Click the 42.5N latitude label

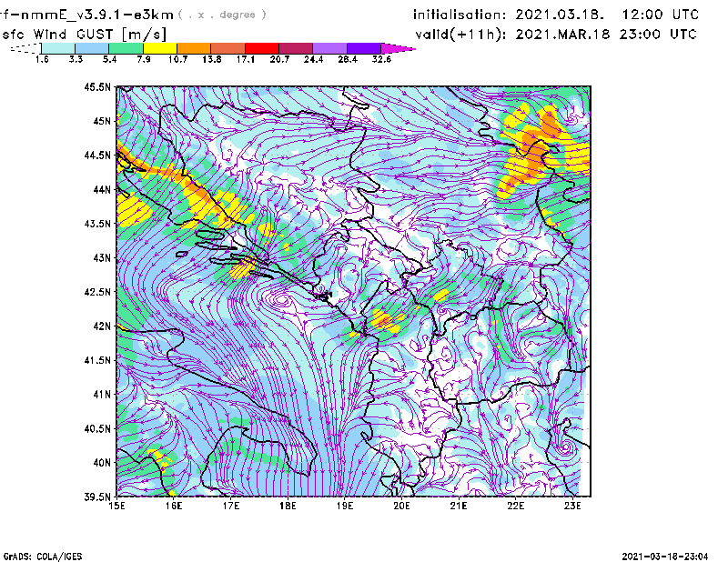click(97, 292)
